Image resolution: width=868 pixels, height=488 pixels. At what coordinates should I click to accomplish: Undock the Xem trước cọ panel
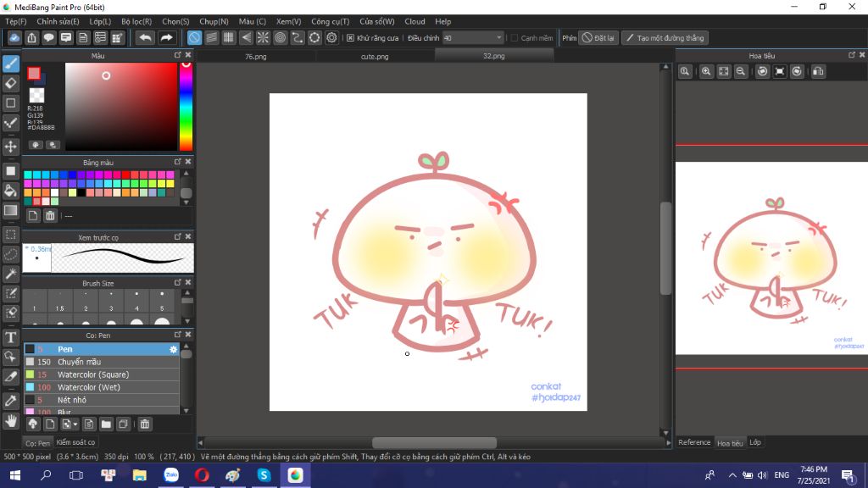point(178,237)
